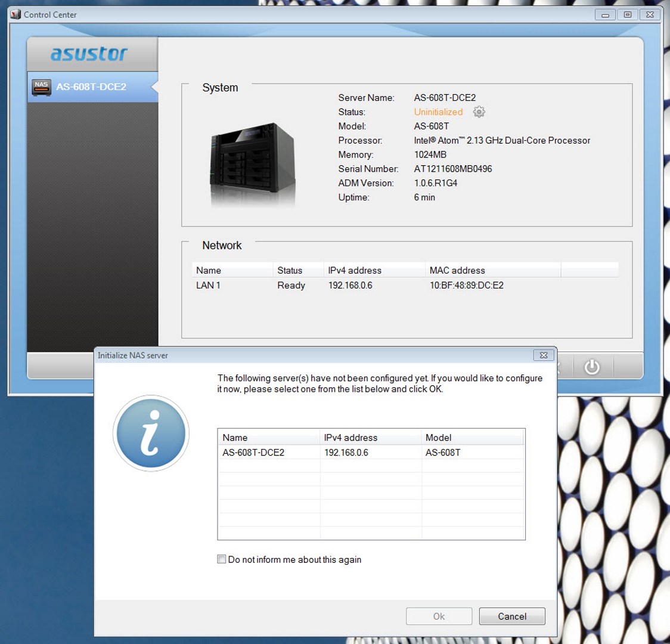This screenshot has height=644, width=670.
Task: Close the Control Center window
Action: pyautogui.click(x=650, y=14)
